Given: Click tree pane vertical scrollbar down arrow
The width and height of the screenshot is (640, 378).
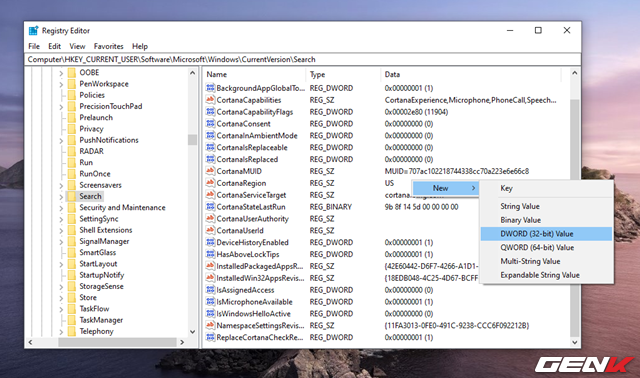Looking at the screenshot, I should (192, 331).
